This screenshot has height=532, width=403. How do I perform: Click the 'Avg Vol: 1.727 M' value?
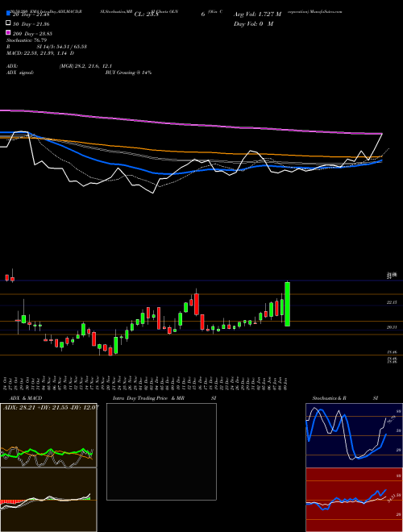(257, 15)
